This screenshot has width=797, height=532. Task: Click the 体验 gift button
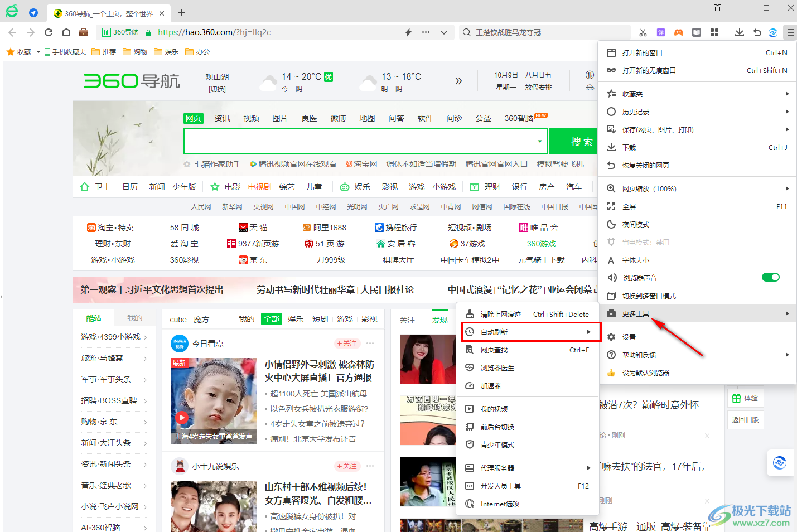(x=745, y=398)
